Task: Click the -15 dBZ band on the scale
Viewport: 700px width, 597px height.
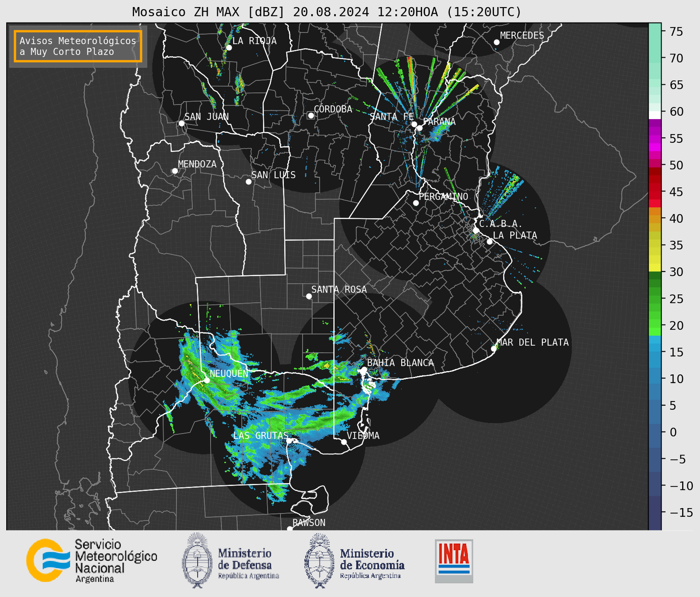Action: [x=655, y=512]
